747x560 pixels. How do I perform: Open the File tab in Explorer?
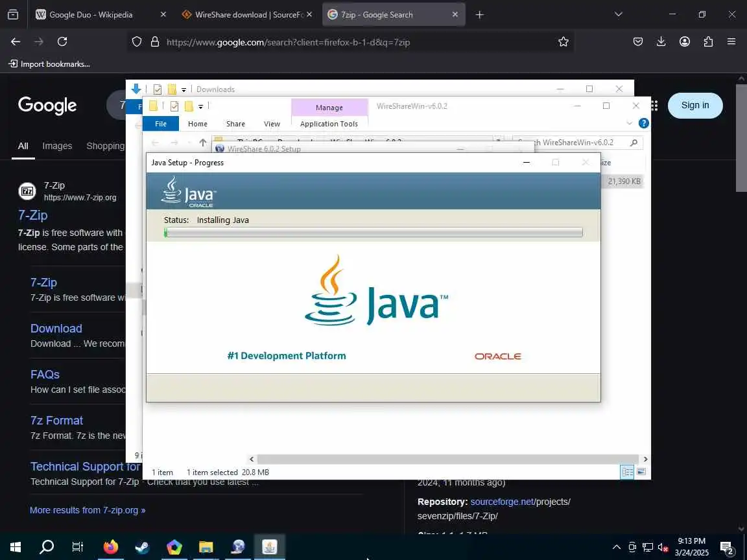click(161, 124)
